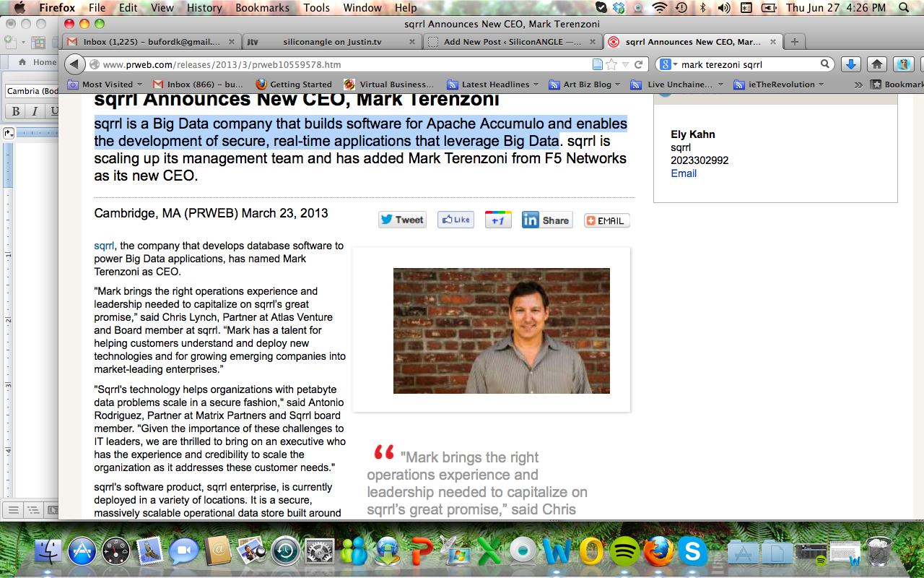The width and height of the screenshot is (924, 578).
Task: Click the EMAIL share button
Action: click(607, 220)
